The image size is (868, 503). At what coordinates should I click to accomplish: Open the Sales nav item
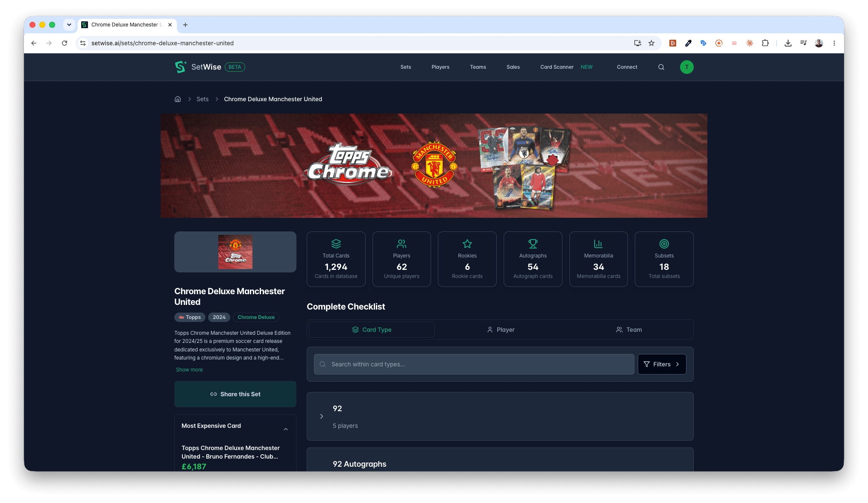(x=513, y=67)
